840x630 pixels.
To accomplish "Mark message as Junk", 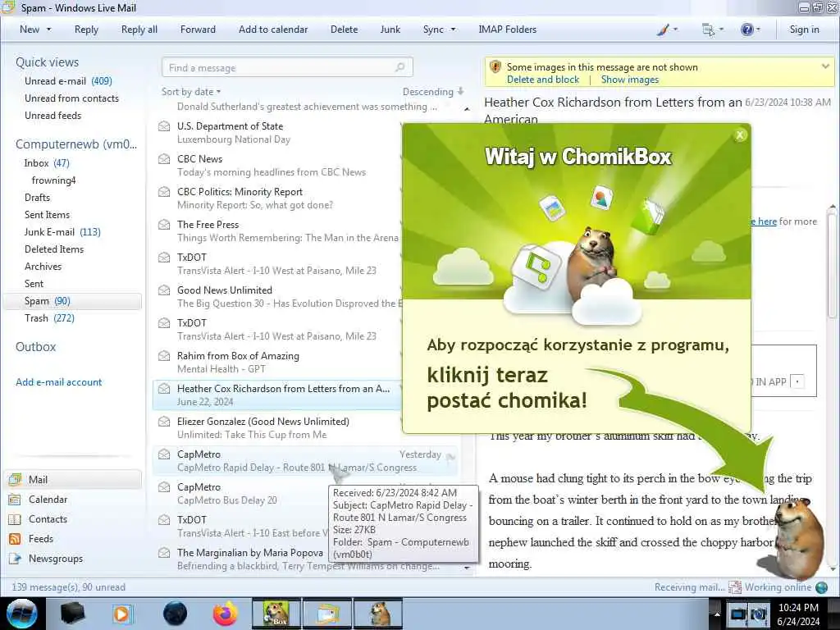I will (390, 30).
